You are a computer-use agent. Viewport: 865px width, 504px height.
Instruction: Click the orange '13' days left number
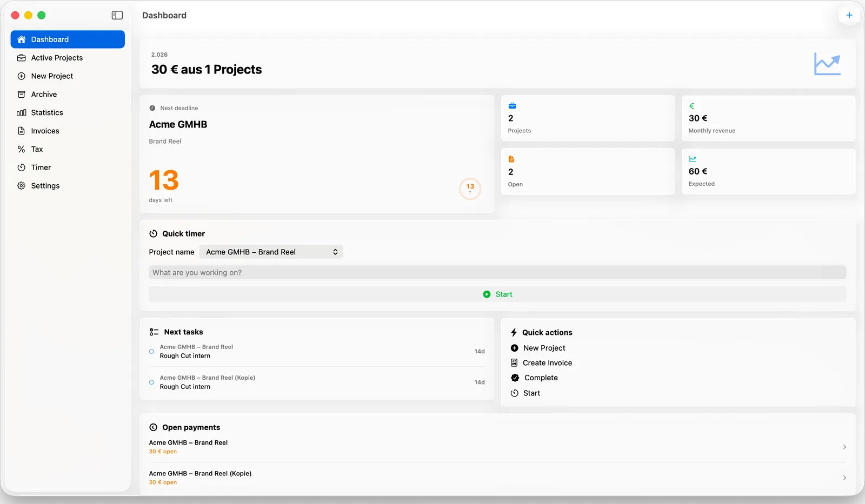click(x=164, y=180)
